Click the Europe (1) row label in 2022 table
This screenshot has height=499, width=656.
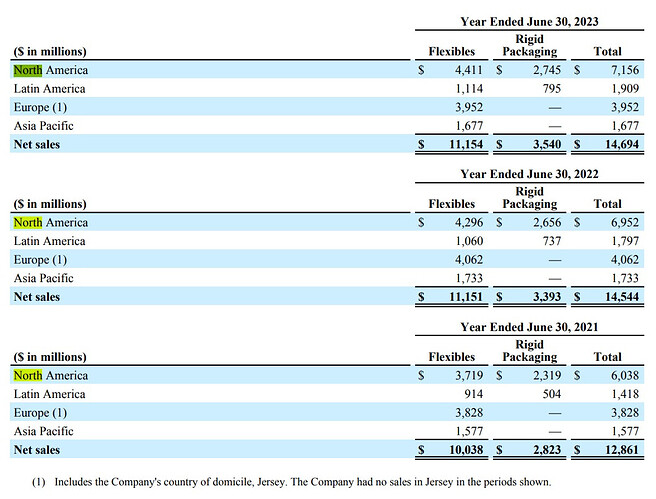click(40, 260)
